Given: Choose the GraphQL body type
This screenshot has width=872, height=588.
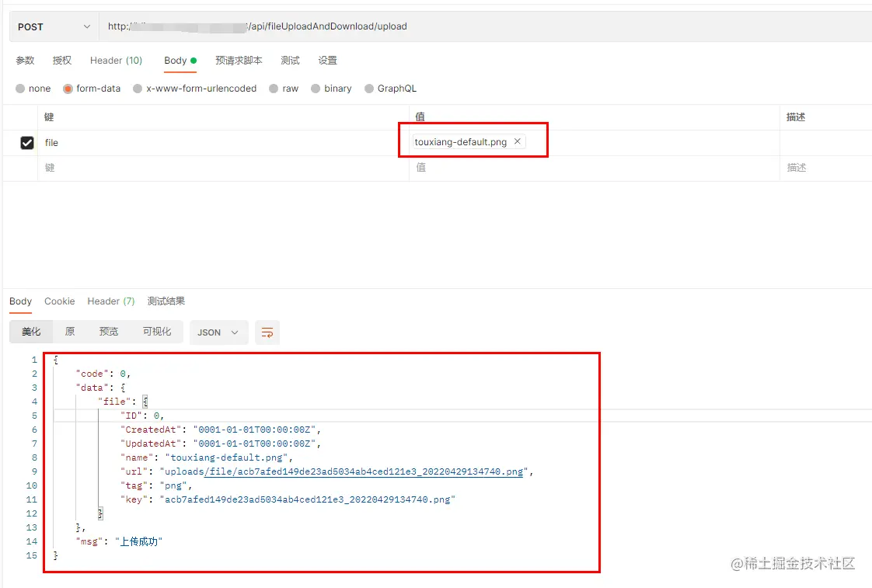Looking at the screenshot, I should [x=390, y=89].
